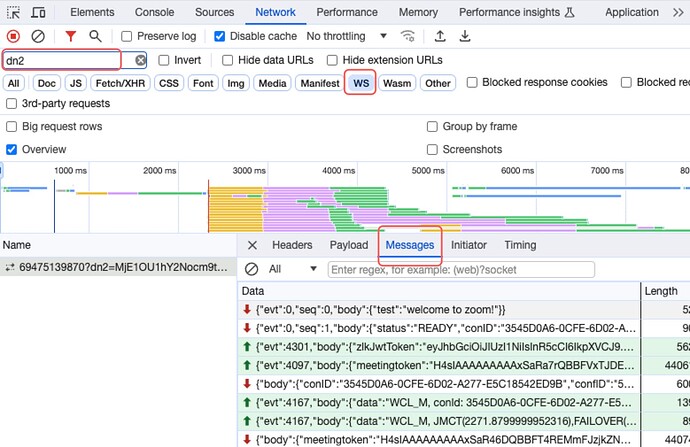Check 3rd-party requests option
Viewport: 690px width, 447px height.
point(11,103)
